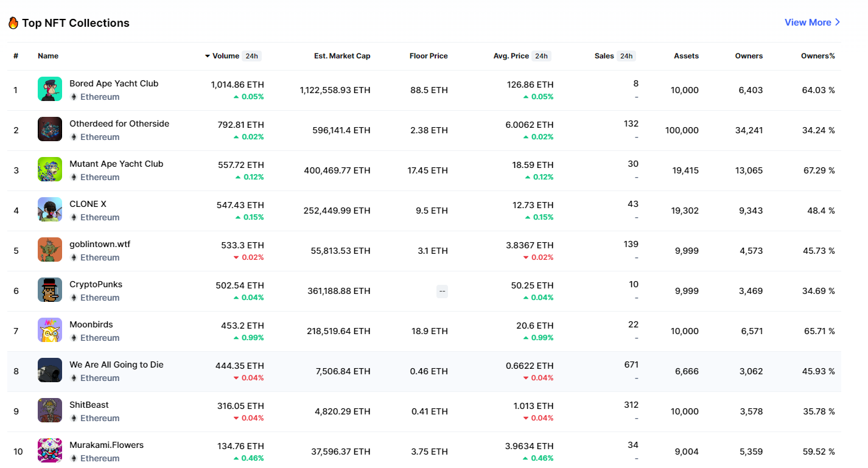Sort by Owners column header
Image resolution: width=868 pixels, height=468 pixels.
tap(749, 56)
